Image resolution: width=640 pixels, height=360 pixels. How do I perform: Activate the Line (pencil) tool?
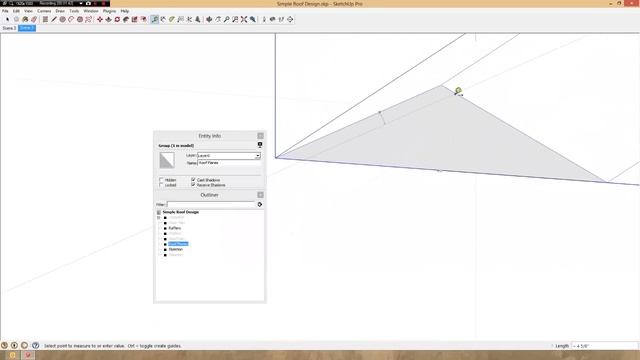tap(54, 19)
